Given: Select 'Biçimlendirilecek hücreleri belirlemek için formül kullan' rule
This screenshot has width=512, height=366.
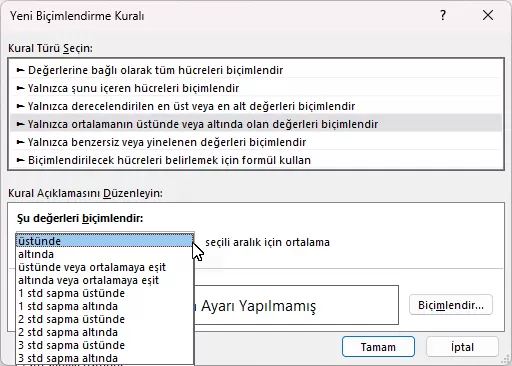Looking at the screenshot, I should (256, 160).
